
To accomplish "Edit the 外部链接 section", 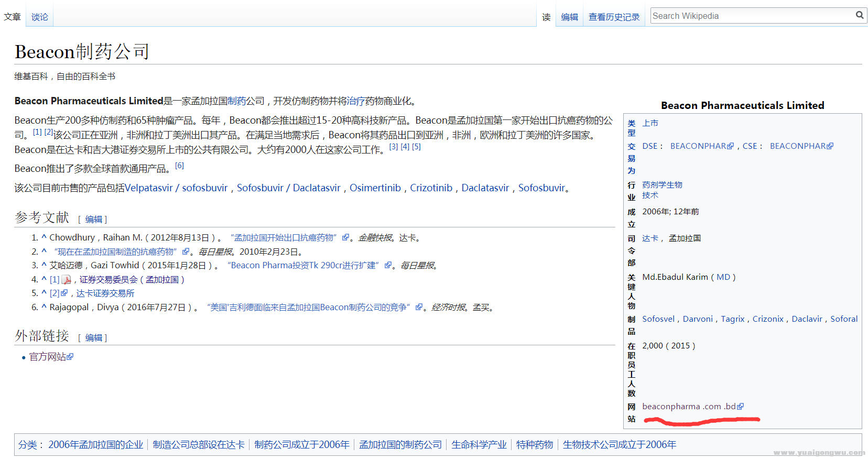I will click(x=94, y=337).
